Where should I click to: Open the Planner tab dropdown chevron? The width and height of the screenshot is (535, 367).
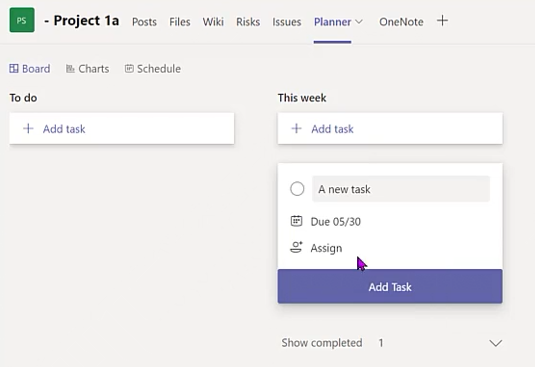tap(359, 22)
